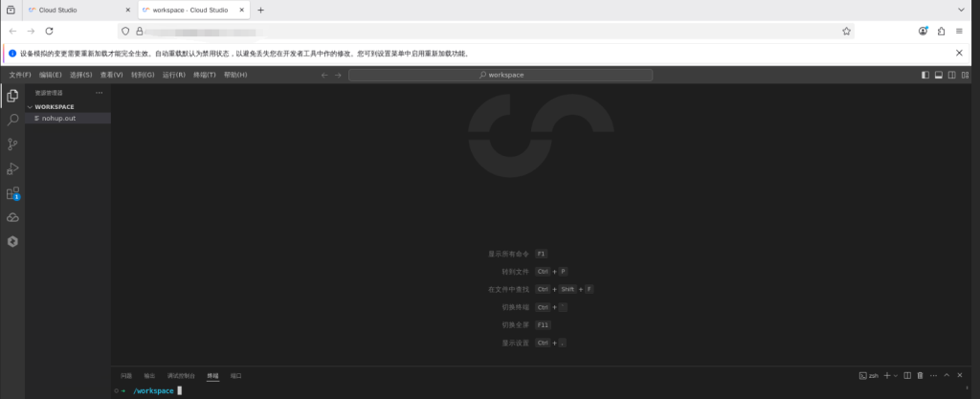This screenshot has height=399, width=980.
Task: Go forward with the editor forward arrow
Action: tap(338, 75)
